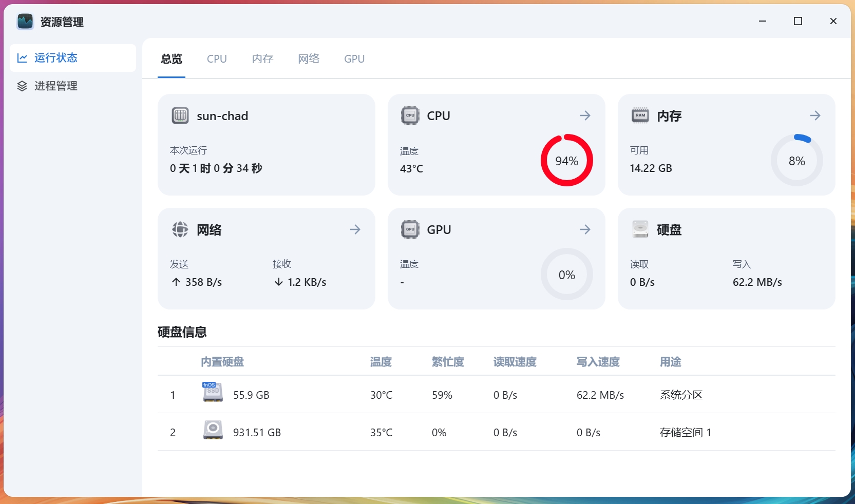Image resolution: width=855 pixels, height=504 pixels.
Task: Click the SSD drive icon for 55.9 GB disk
Action: tap(213, 392)
